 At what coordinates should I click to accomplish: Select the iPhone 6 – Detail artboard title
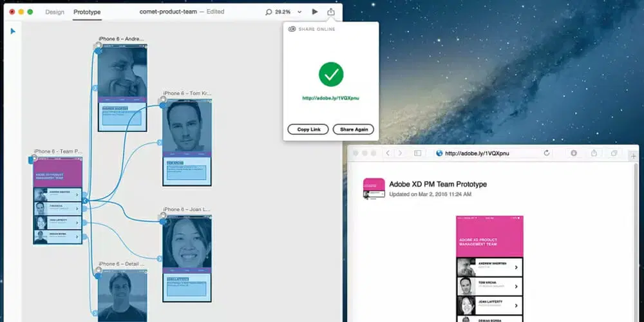[x=122, y=263]
